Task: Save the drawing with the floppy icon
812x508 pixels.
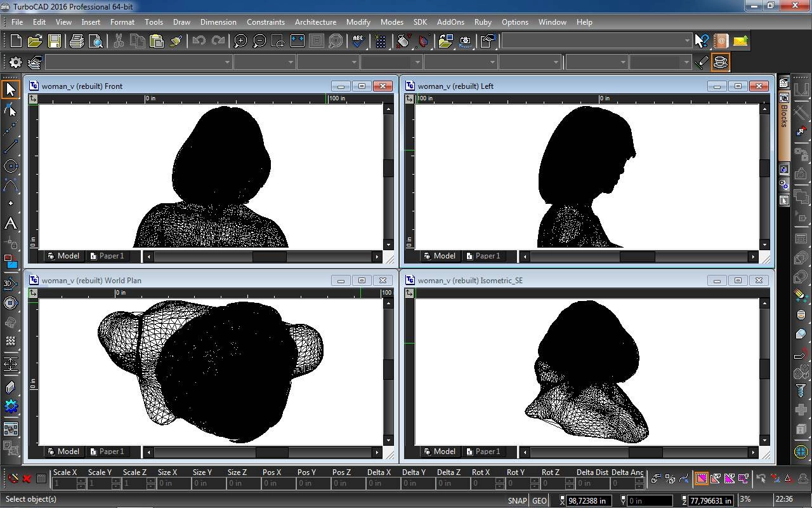Action: click(x=55, y=41)
